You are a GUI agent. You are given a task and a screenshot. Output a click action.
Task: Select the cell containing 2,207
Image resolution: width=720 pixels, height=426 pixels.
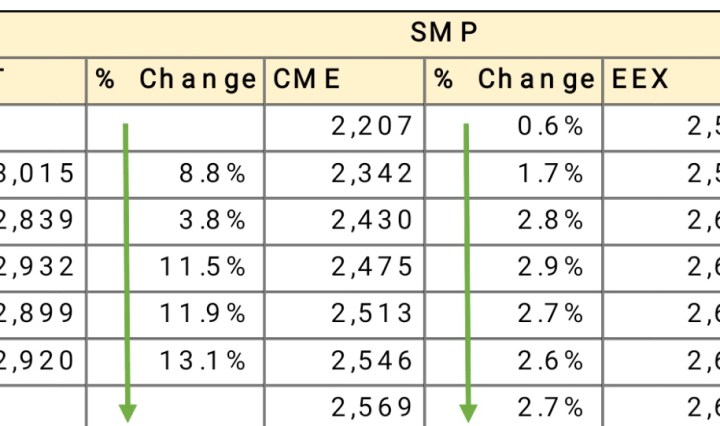point(345,126)
